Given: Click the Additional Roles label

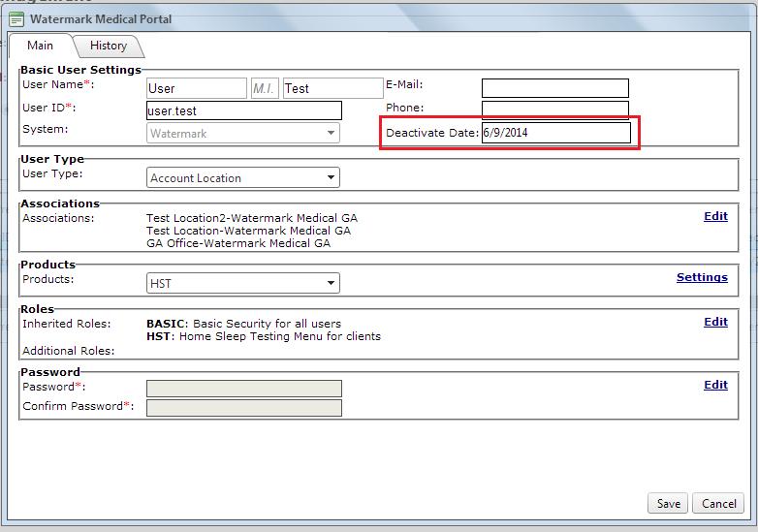Looking at the screenshot, I should [69, 351].
